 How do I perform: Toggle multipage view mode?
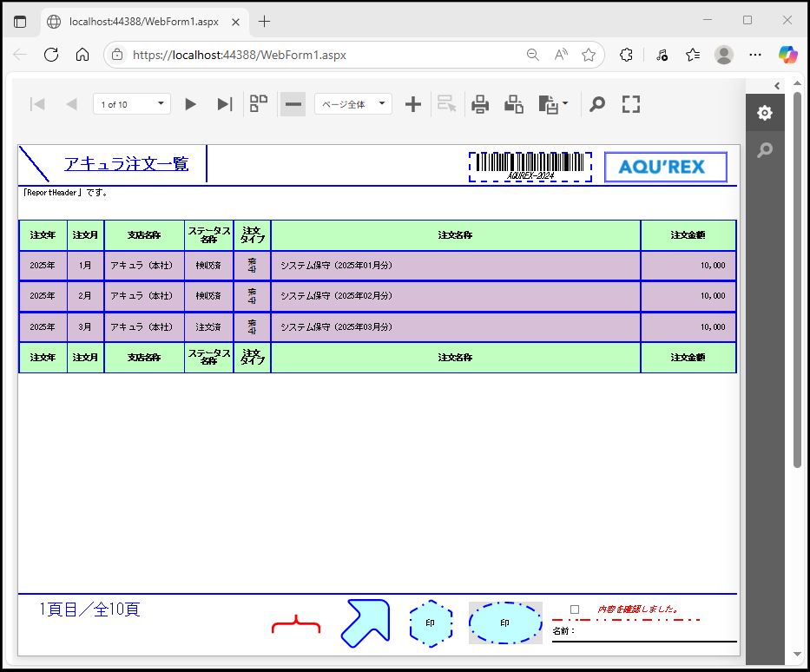(x=258, y=104)
